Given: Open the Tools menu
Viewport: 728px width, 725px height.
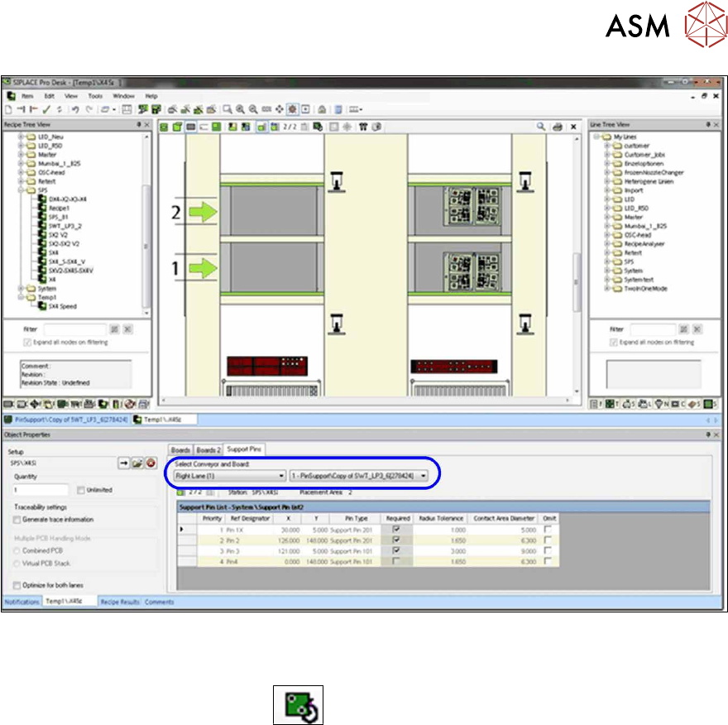Looking at the screenshot, I should coord(95,96).
